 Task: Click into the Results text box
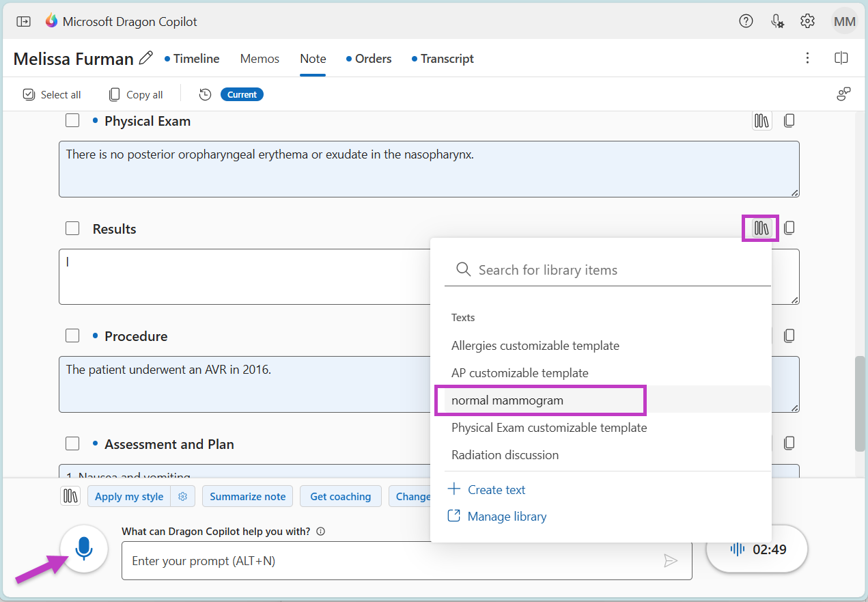pos(246,277)
